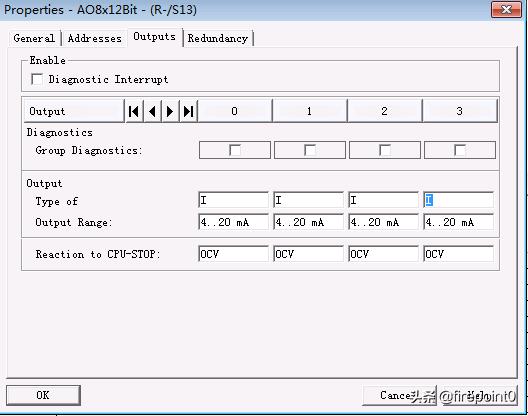Screen dimensions: 528x416
Task: Click the Help button
Action: pos(480,395)
